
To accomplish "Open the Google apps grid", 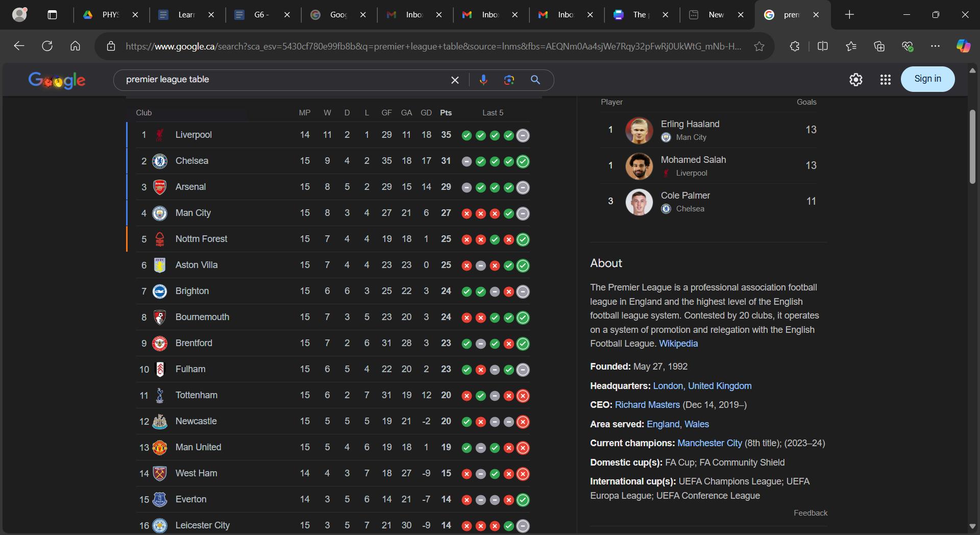I will point(886,80).
